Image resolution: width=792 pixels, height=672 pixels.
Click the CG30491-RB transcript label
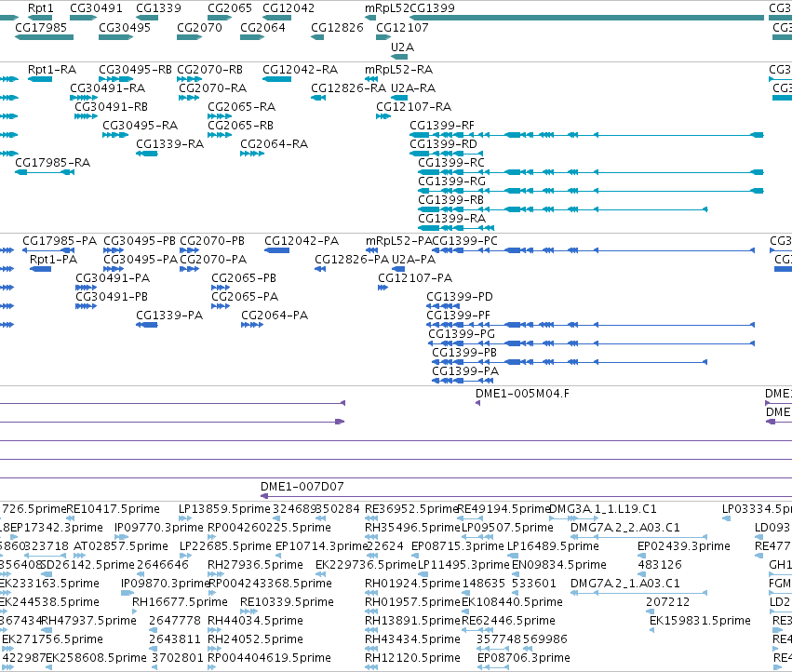click(111, 107)
